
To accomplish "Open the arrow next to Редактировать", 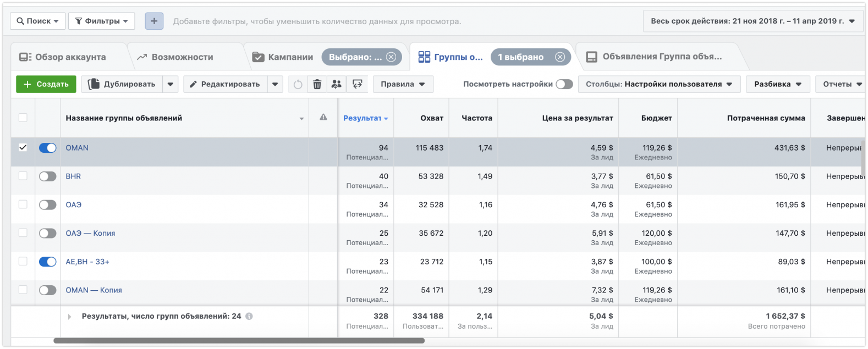I will pyautogui.click(x=275, y=84).
